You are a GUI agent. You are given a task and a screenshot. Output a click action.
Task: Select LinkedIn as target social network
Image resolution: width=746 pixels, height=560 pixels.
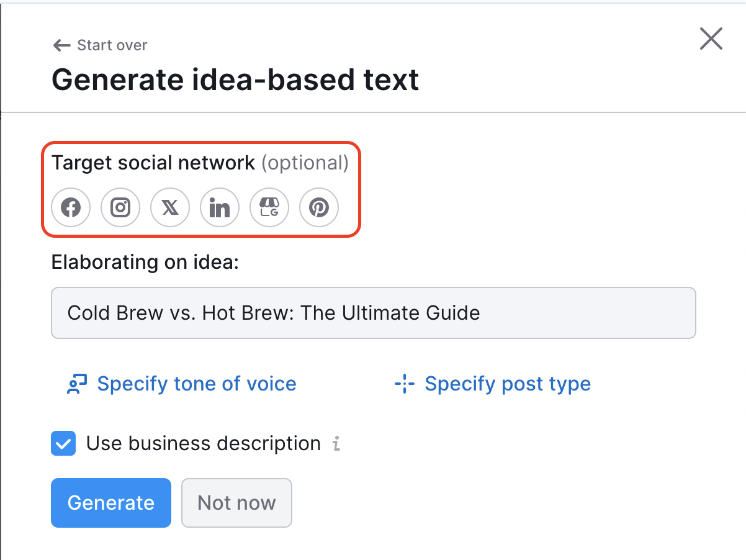click(x=220, y=207)
